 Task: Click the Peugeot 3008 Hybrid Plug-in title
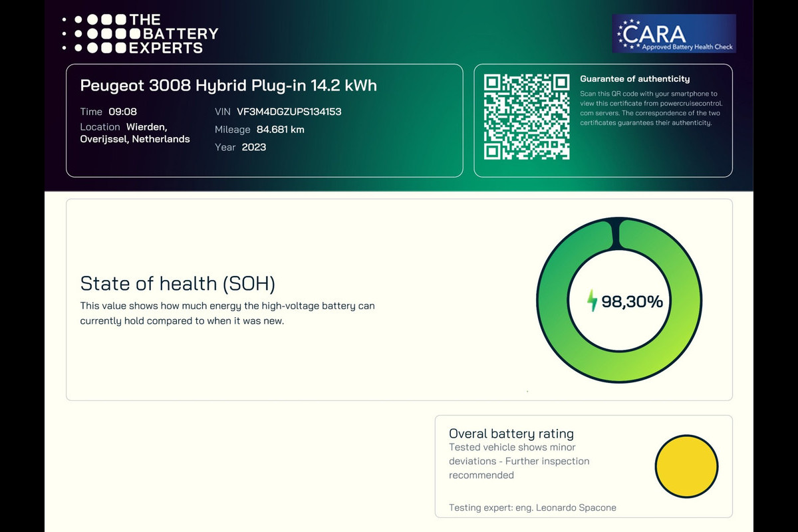[x=229, y=86]
